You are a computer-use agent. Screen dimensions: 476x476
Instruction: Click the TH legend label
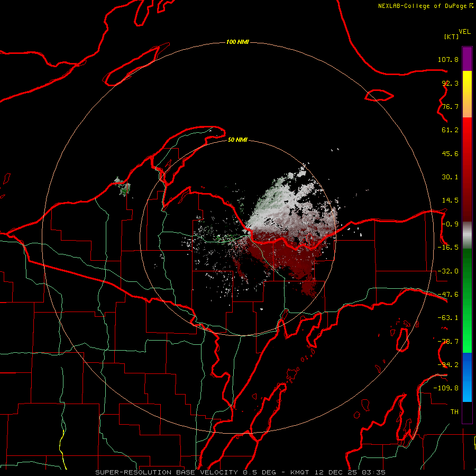point(454,412)
